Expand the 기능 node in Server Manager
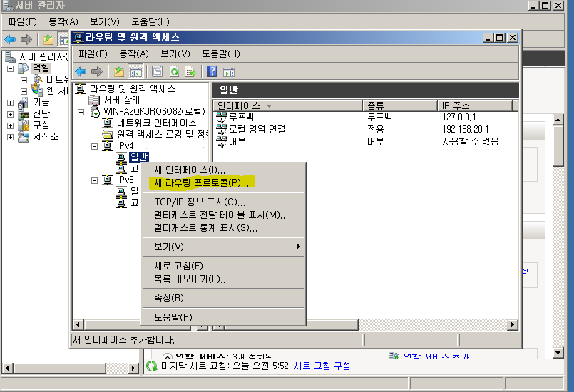The height and width of the screenshot is (392, 574). 10,103
